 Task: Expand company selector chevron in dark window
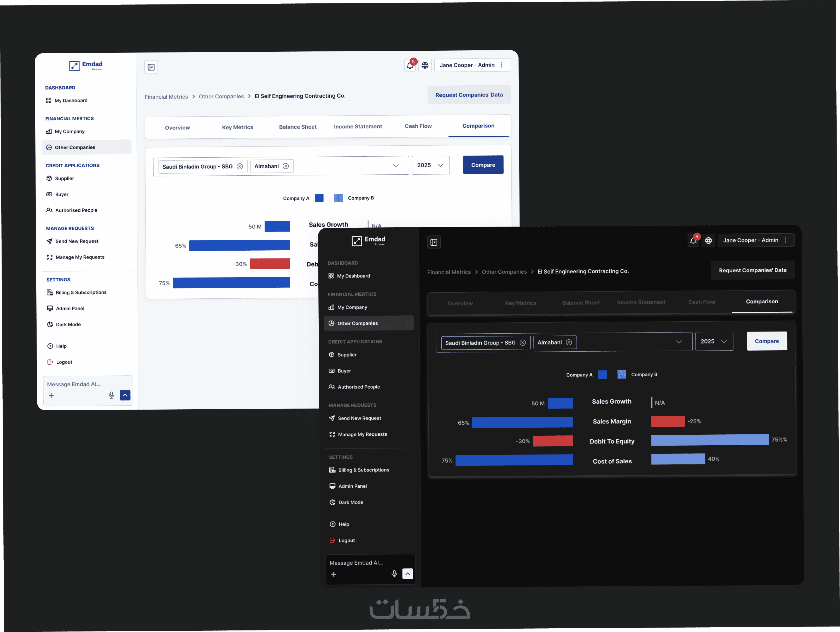click(679, 342)
